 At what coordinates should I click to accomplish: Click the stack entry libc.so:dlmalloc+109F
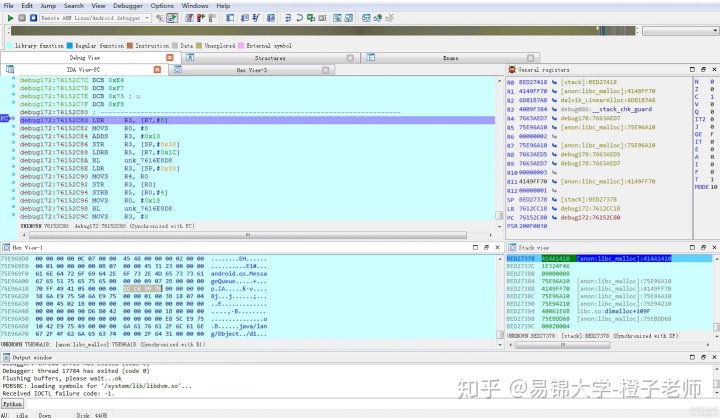[613, 311]
